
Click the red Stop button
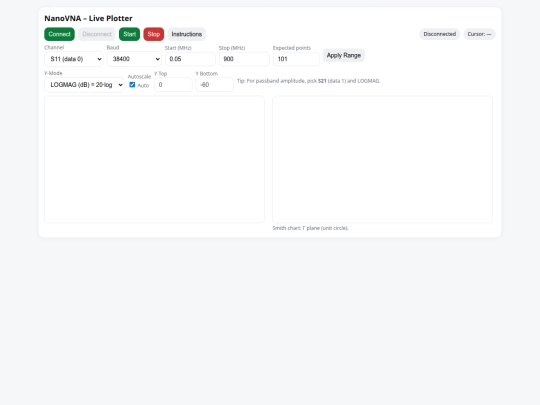click(154, 34)
